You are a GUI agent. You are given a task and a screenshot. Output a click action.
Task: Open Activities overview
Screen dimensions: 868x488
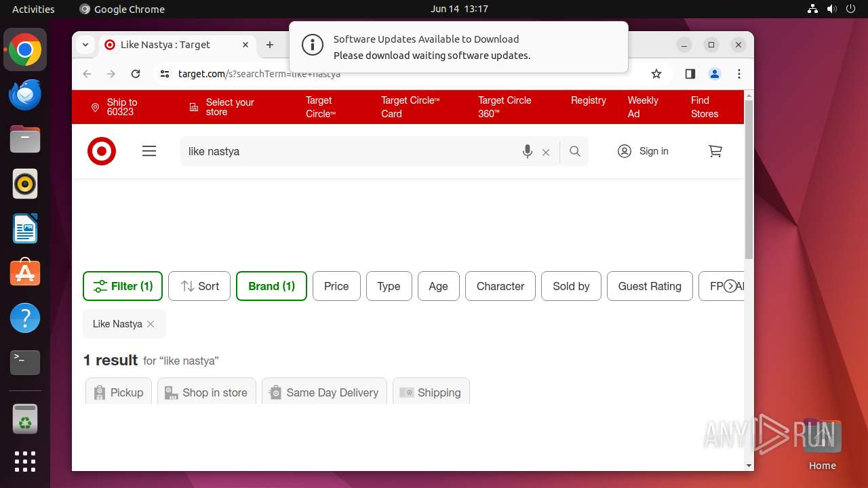[x=33, y=9]
